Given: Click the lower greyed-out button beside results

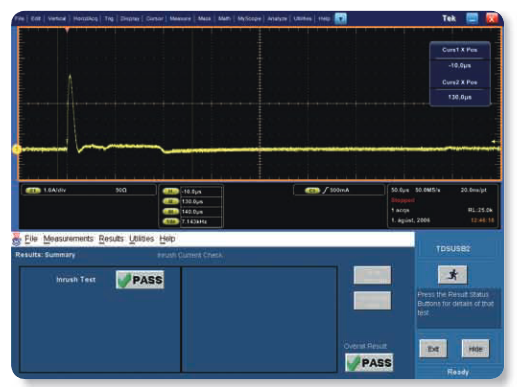Looking at the screenshot, I should point(372,300).
